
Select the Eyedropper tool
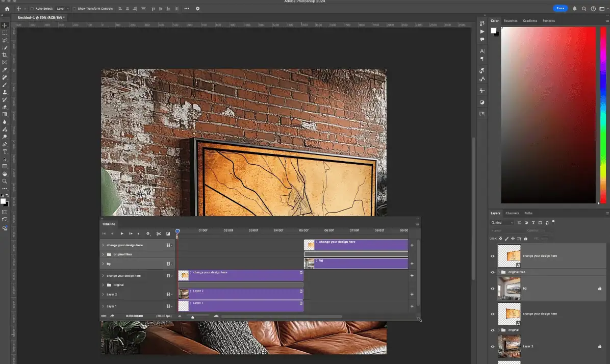[x=5, y=70]
